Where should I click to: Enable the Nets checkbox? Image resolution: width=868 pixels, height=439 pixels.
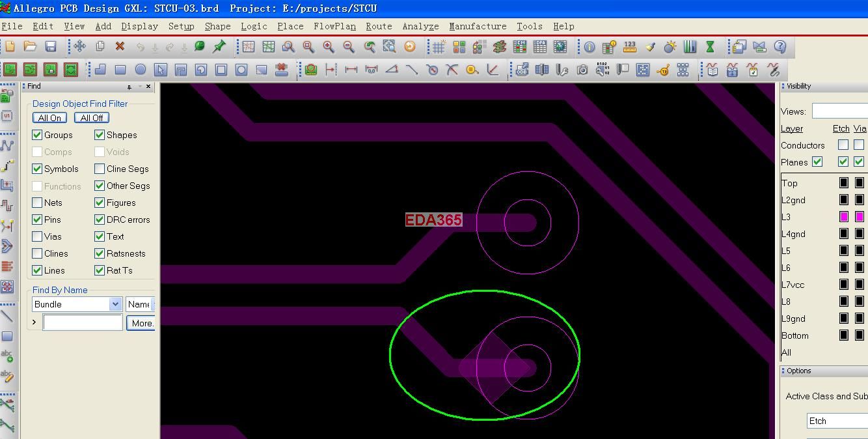(x=37, y=203)
